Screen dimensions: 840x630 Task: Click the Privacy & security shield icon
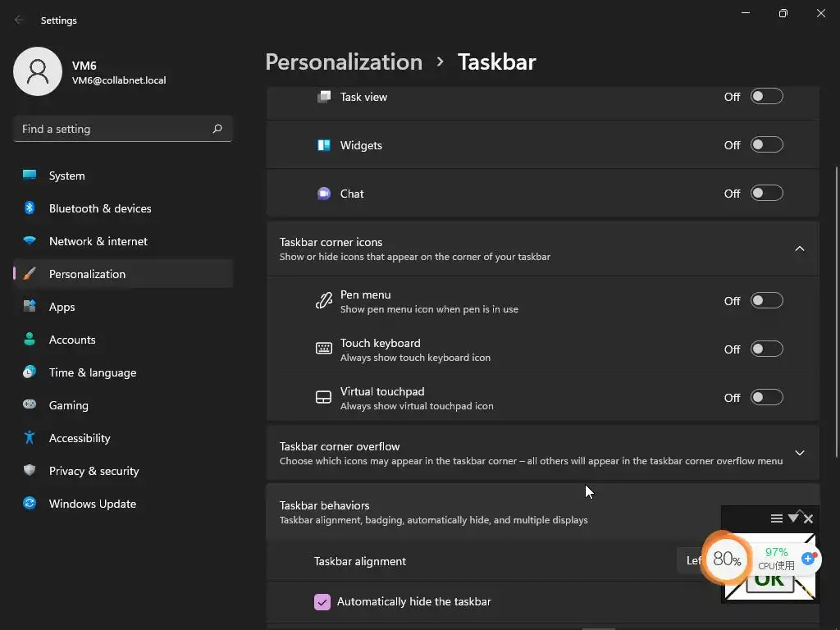pos(30,471)
